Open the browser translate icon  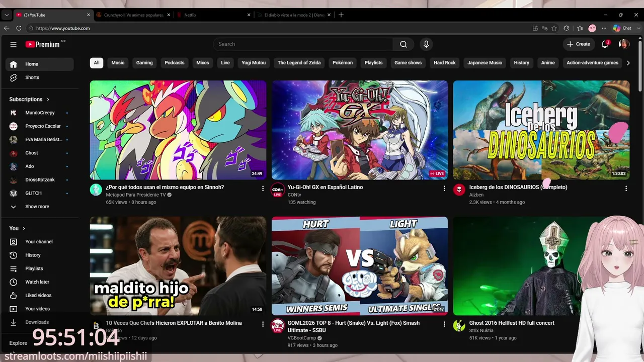pyautogui.click(x=544, y=28)
